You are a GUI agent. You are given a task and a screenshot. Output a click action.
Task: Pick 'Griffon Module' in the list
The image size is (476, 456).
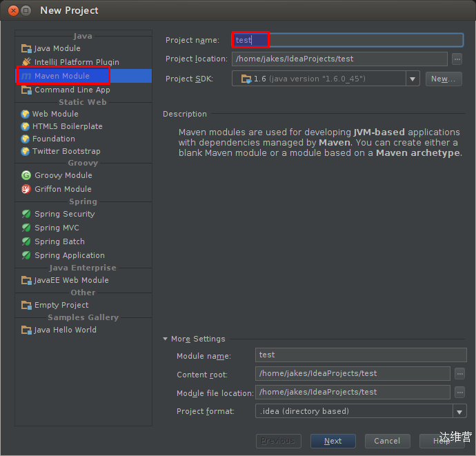[83, 189]
